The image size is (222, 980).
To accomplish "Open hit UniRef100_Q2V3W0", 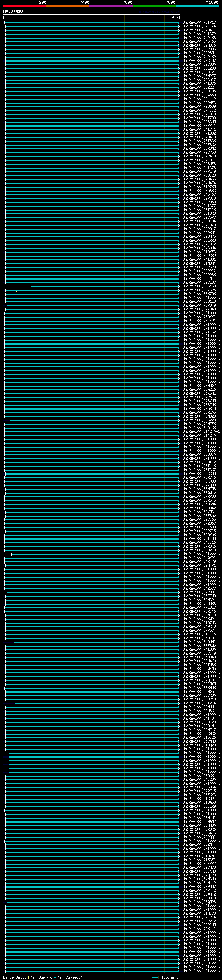I will point(199,64).
